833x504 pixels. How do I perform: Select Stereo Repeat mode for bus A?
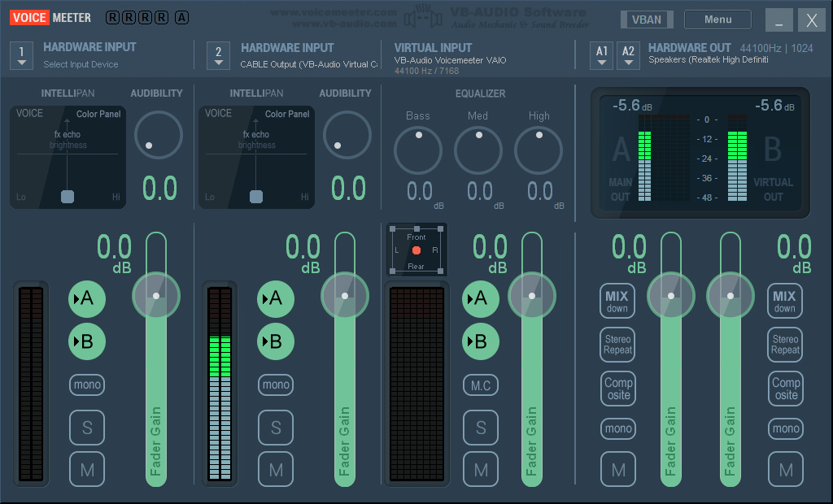pyautogui.click(x=617, y=344)
